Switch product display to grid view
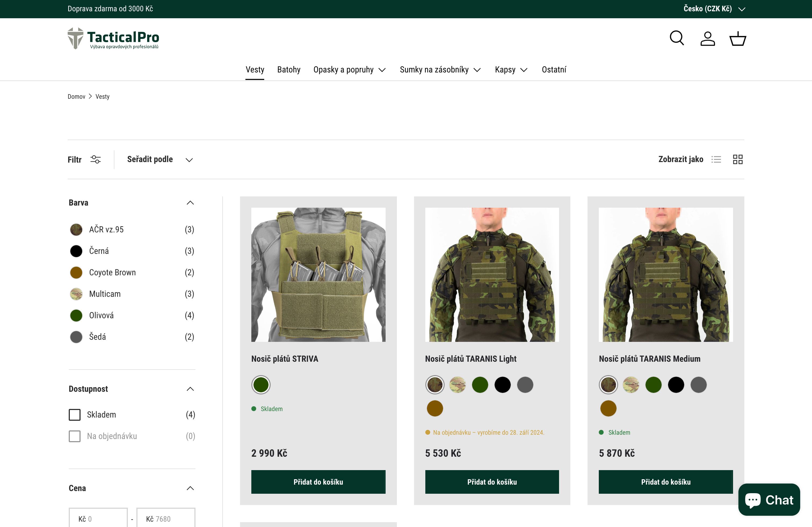 coord(738,159)
